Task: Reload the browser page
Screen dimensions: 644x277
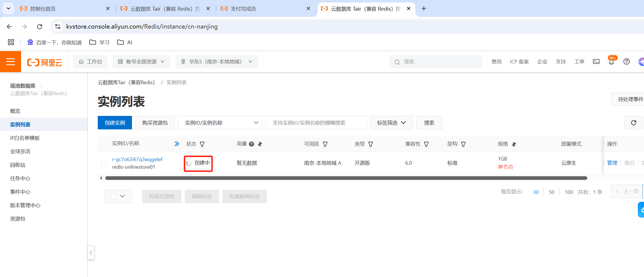Action: tap(40, 26)
